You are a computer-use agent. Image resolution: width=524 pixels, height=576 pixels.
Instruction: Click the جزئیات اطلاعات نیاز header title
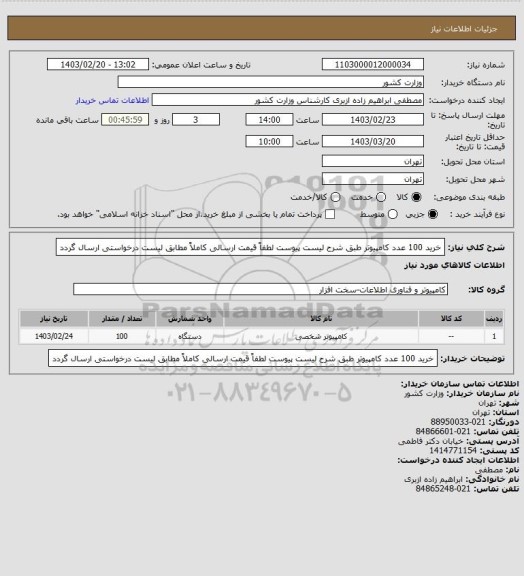464,29
